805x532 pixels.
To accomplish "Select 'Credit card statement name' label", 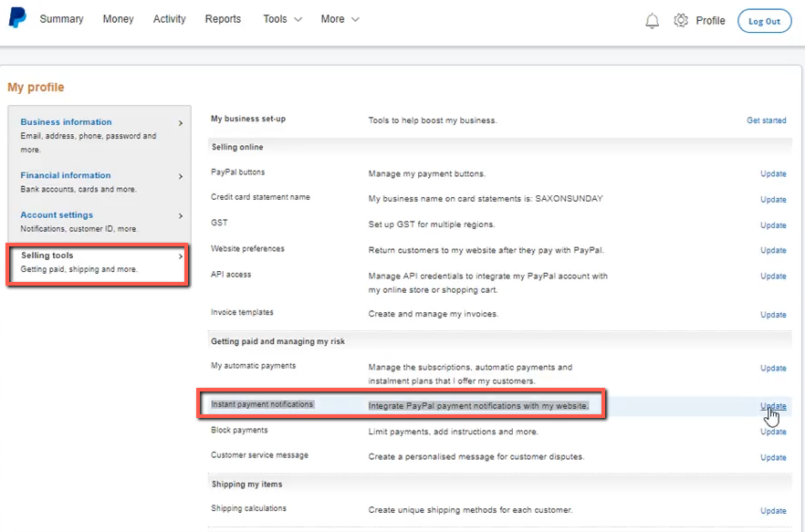I will (260, 197).
